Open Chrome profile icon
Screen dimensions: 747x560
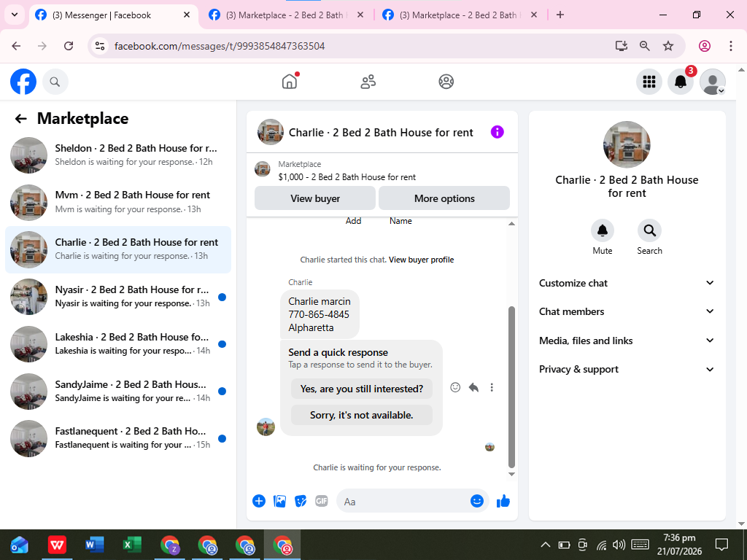click(705, 46)
